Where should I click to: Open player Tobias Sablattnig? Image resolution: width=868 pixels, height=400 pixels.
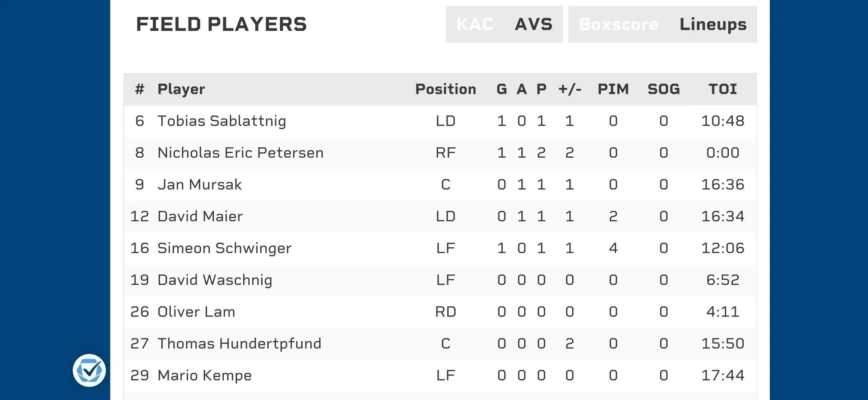222,121
